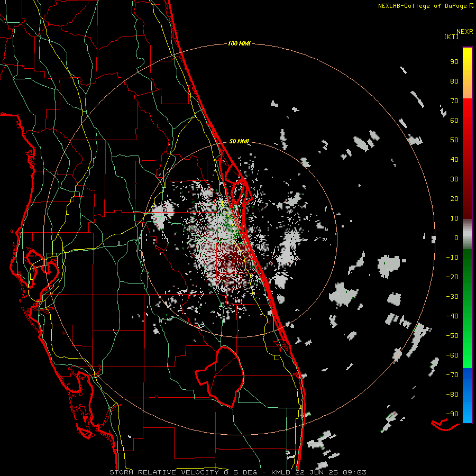Viewport: 476px width, 476px height.
Task: Click the NEXR label above the scale
Action: (464, 32)
